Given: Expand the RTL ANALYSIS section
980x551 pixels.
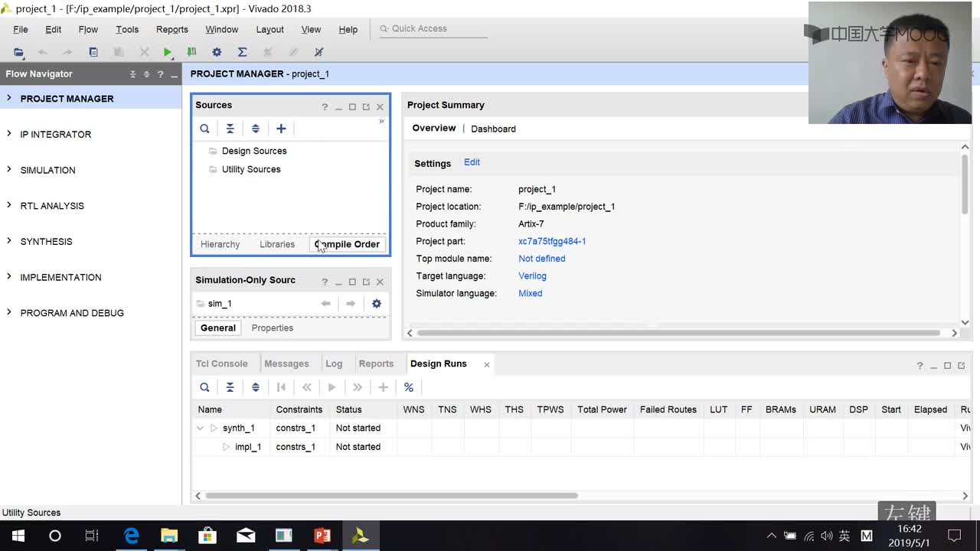Looking at the screenshot, I should (x=9, y=205).
